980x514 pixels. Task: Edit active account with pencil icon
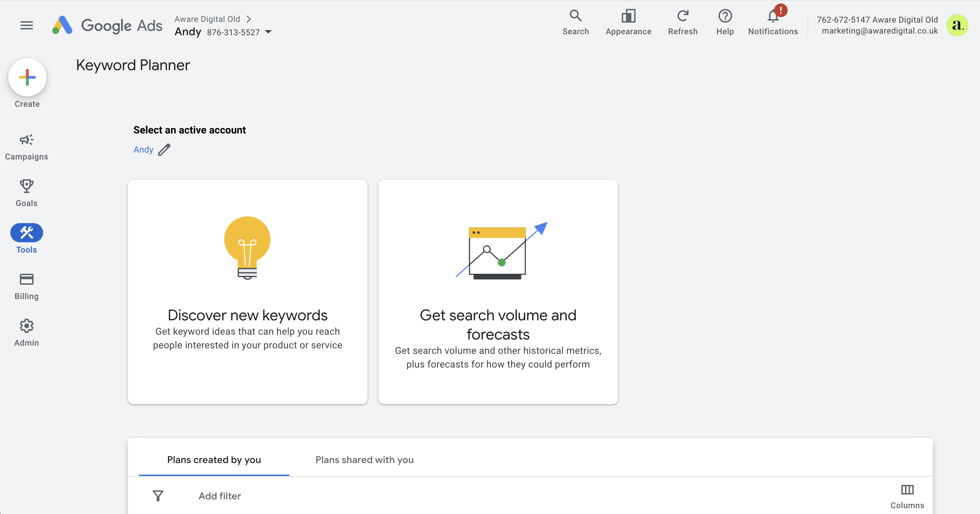164,150
